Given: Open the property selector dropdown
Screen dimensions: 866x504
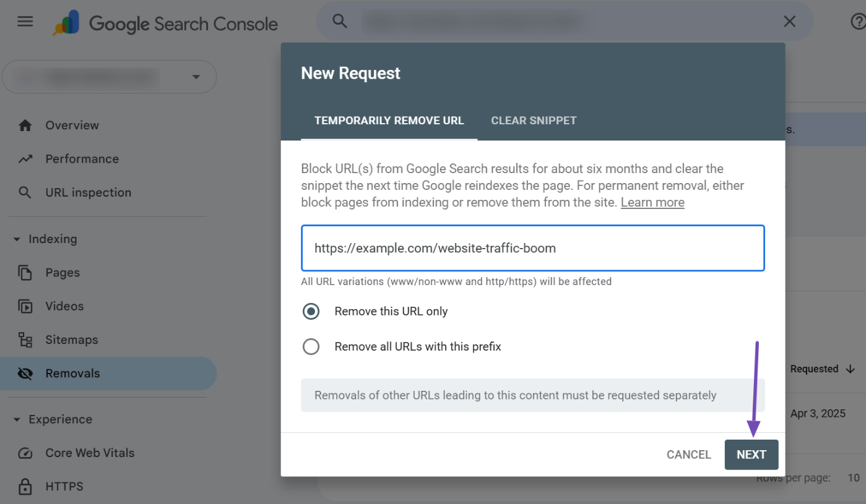Looking at the screenshot, I should pyautogui.click(x=196, y=77).
